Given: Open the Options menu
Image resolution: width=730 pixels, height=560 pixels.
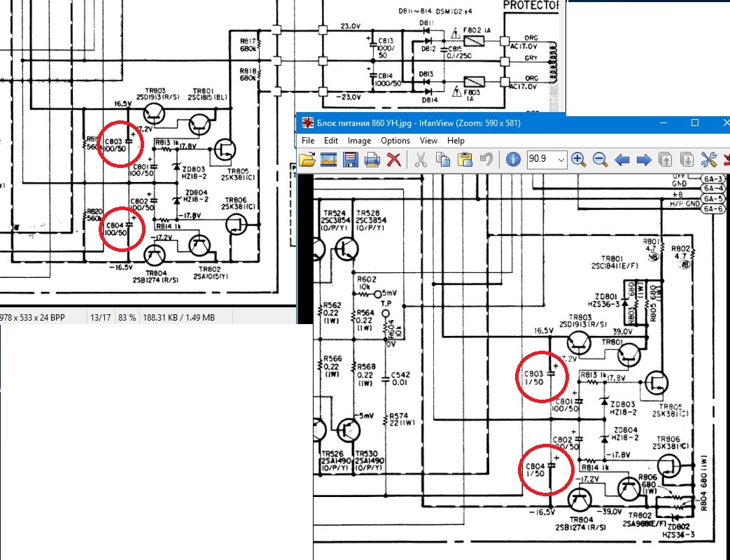Looking at the screenshot, I should (395, 141).
